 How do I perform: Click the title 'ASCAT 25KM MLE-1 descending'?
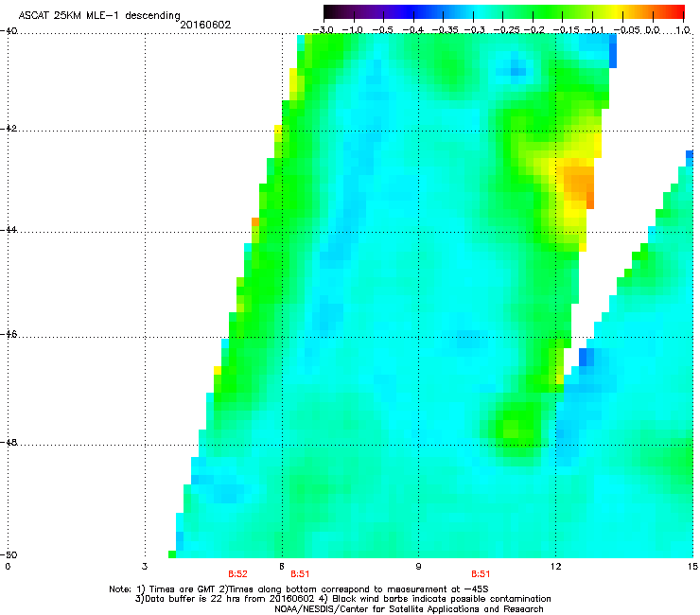click(x=99, y=16)
